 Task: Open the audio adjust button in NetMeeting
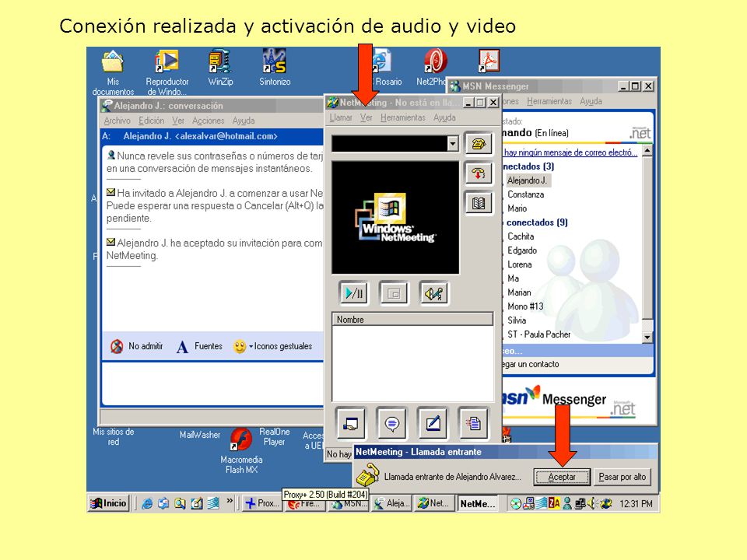point(433,293)
